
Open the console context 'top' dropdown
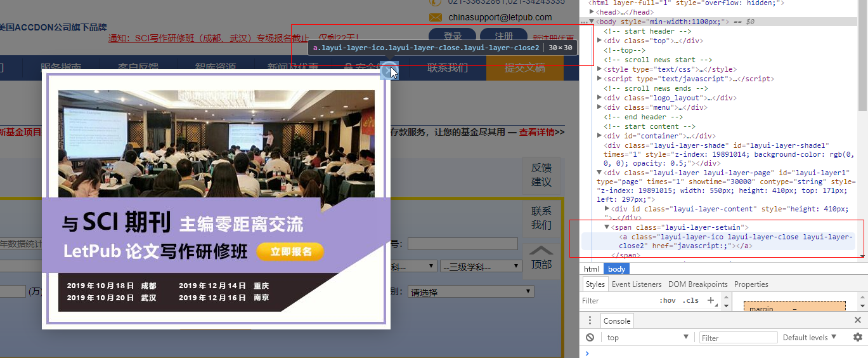(x=647, y=338)
